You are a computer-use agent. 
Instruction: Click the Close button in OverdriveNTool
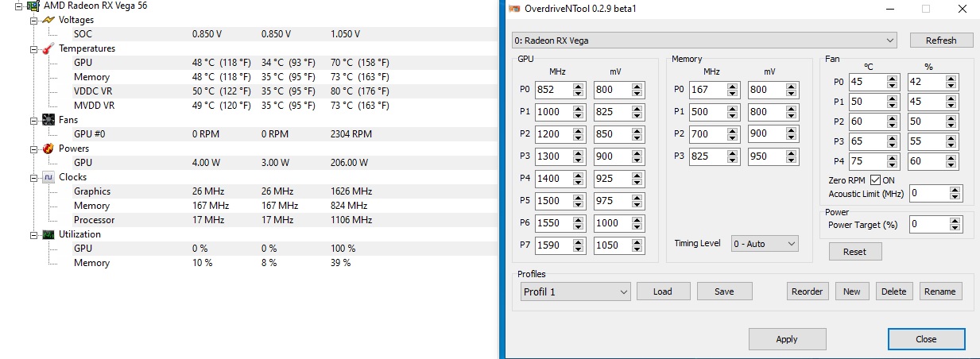pos(927,339)
